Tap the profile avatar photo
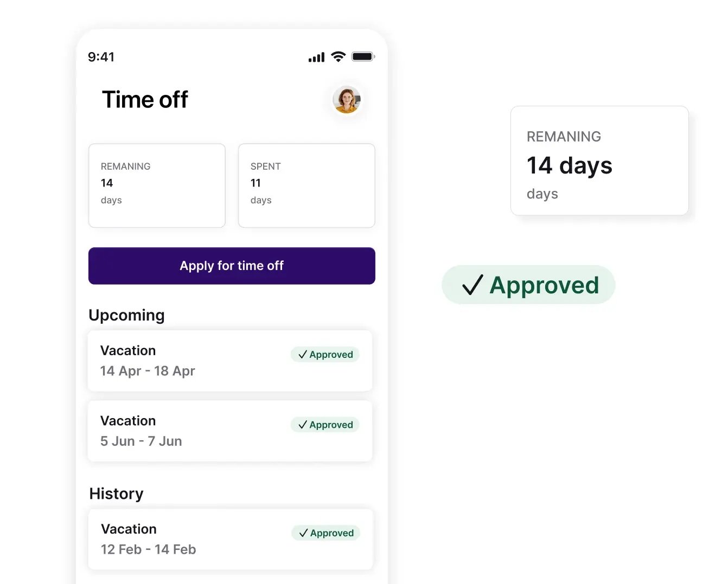728x584 pixels. coord(347,101)
